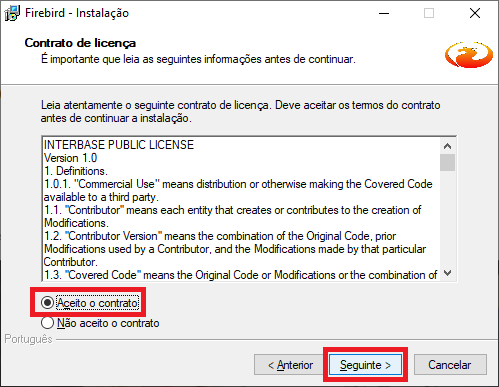This screenshot has height=387, width=499.
Task: Click the Firebird installer icon in title bar
Action: (x=12, y=13)
